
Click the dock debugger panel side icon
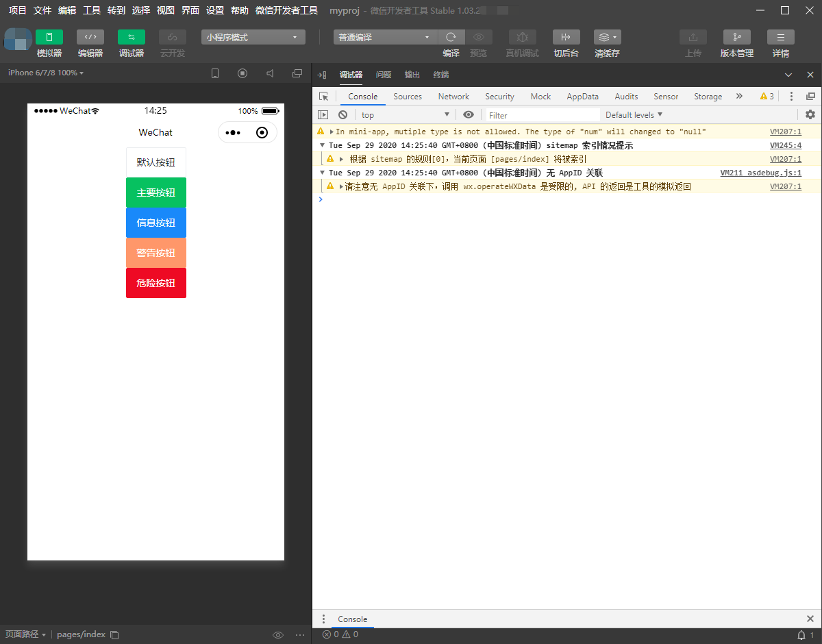(x=323, y=75)
